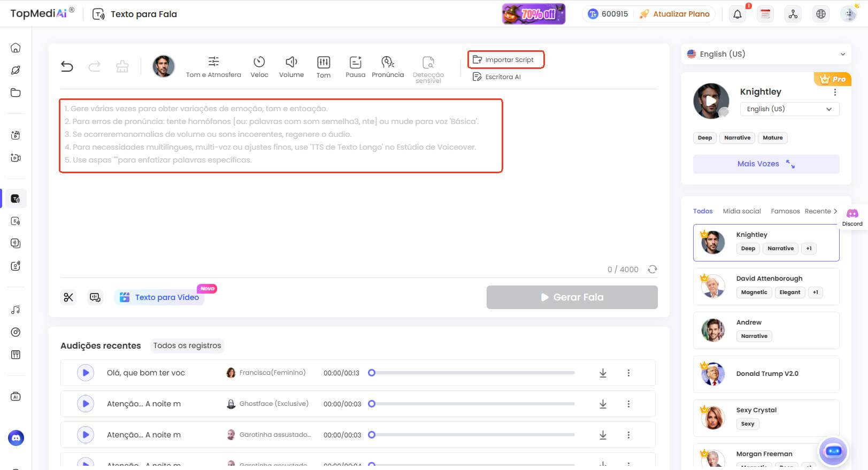Image resolution: width=868 pixels, height=470 pixels.
Task: Click the Importar Script button
Action: coord(506,60)
